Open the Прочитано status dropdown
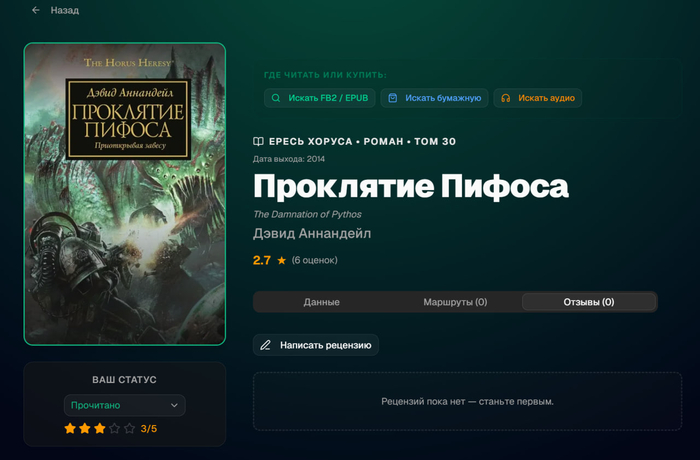Image resolution: width=700 pixels, height=460 pixels. point(125,405)
